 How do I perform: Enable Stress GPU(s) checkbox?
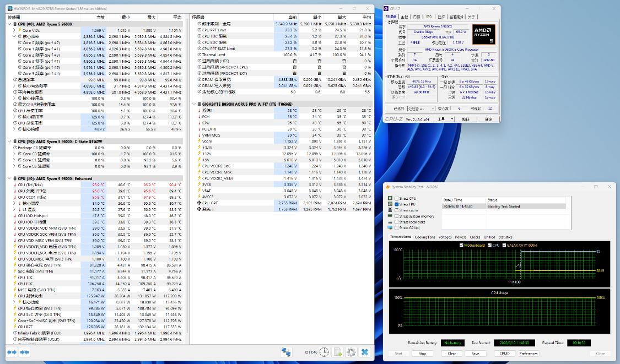coord(397,227)
